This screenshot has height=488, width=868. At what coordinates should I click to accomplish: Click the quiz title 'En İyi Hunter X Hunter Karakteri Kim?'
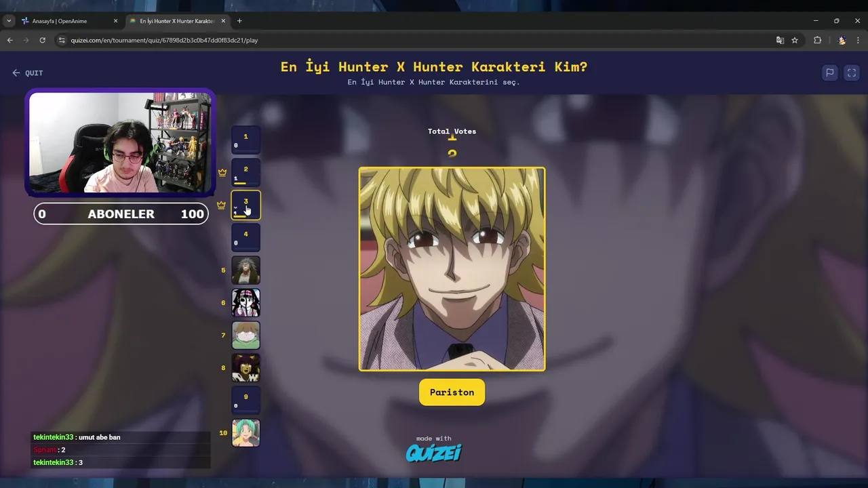[434, 66]
